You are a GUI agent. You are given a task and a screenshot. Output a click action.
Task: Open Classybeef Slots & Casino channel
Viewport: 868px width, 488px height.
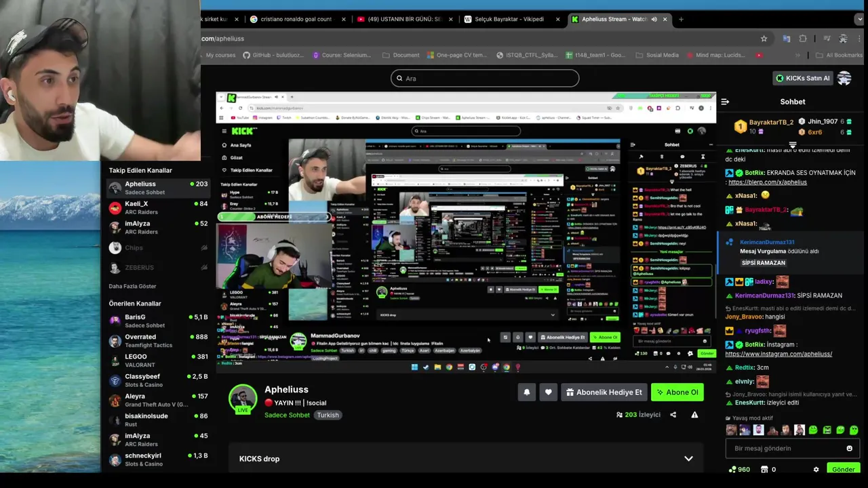click(x=158, y=380)
